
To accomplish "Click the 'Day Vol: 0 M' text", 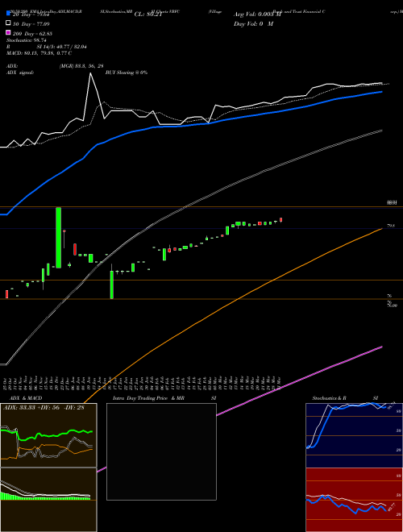I will tap(253, 23).
